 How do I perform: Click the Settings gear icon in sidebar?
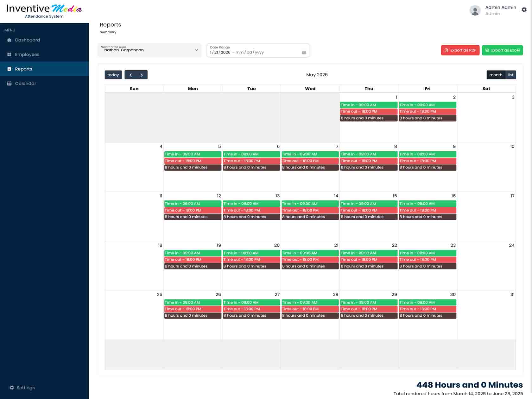coord(12,388)
